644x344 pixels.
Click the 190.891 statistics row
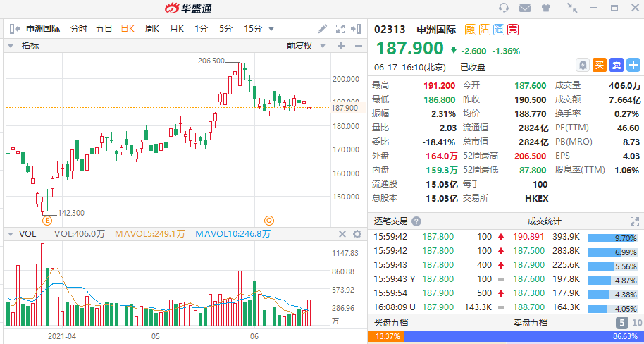(x=576, y=237)
